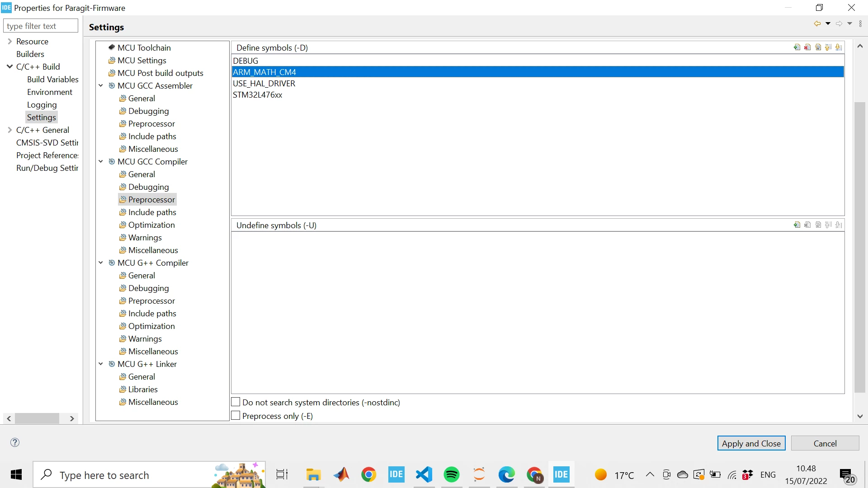Open Build Variables page
The image size is (868, 488).
52,79
